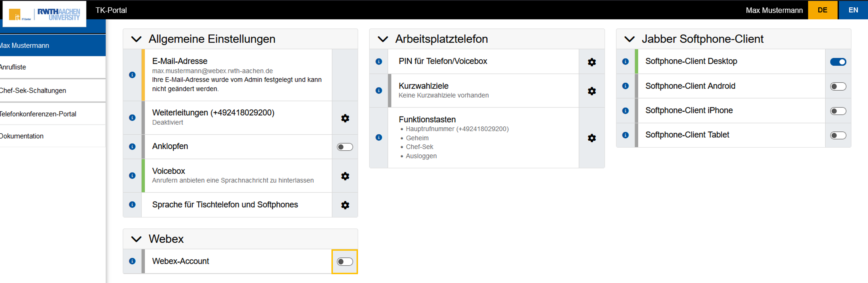Collapse the Arbeitsplatztelefon panel chevron
The image size is (868, 283).
383,39
